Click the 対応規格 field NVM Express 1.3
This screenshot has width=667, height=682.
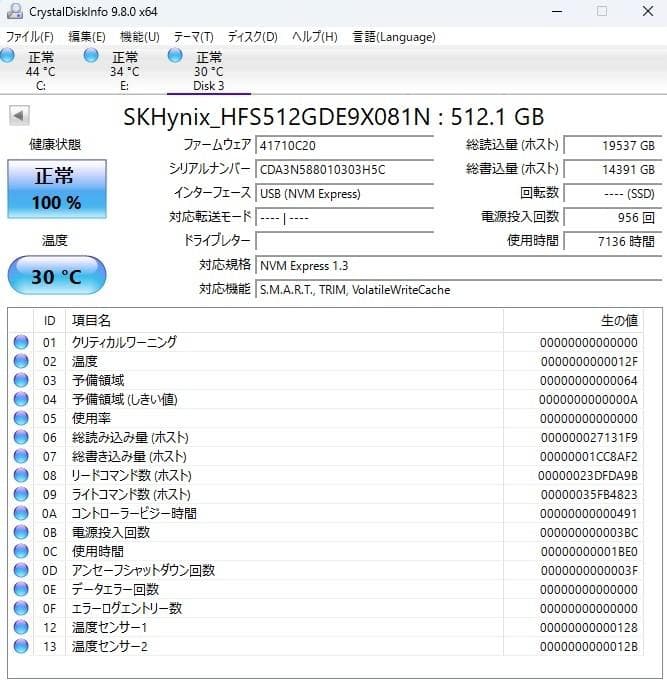point(459,265)
